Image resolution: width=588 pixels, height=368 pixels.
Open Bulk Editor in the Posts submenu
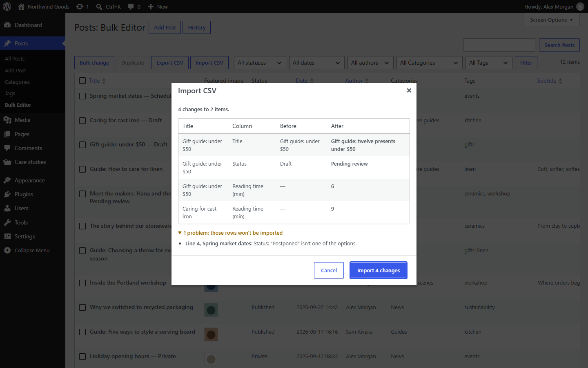point(18,105)
